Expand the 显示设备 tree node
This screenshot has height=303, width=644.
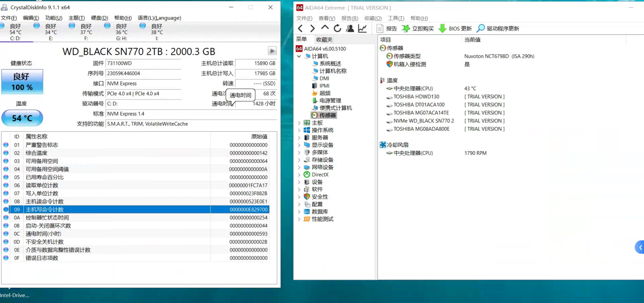[299, 145]
